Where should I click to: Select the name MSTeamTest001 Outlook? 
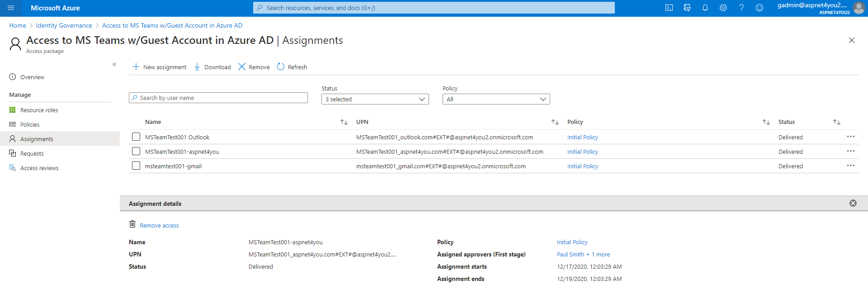pyautogui.click(x=177, y=137)
